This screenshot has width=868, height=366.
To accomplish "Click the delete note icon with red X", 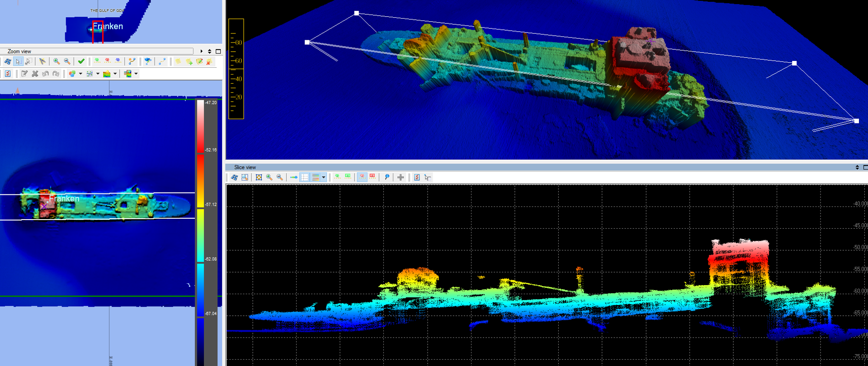I will pos(209,61).
